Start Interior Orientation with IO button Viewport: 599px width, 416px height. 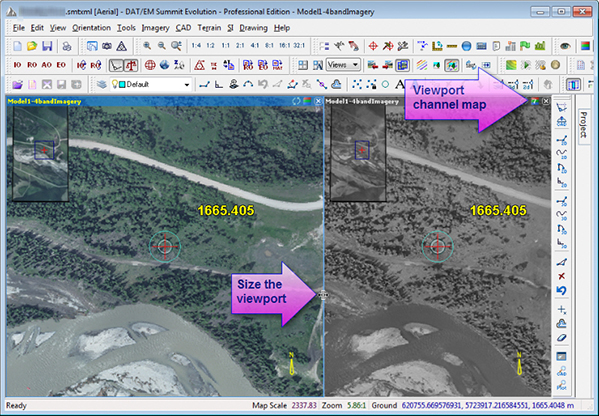coord(17,65)
